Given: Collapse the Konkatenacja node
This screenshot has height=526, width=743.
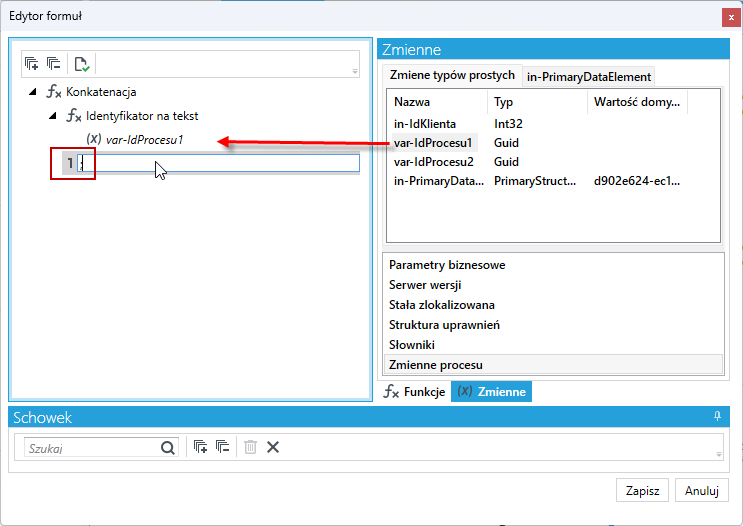Looking at the screenshot, I should pyautogui.click(x=33, y=92).
